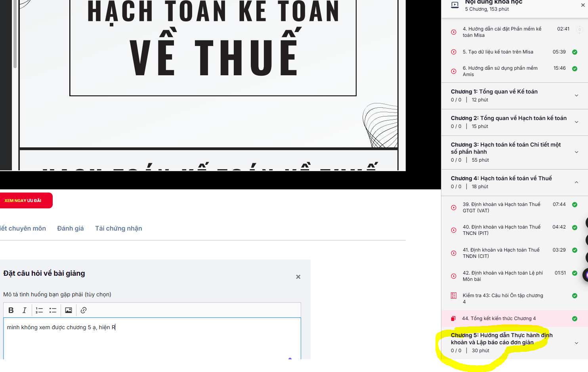Open the Tải chứng nhận tab
Image resolution: width=588 pixels, height=372 pixels.
click(x=118, y=228)
